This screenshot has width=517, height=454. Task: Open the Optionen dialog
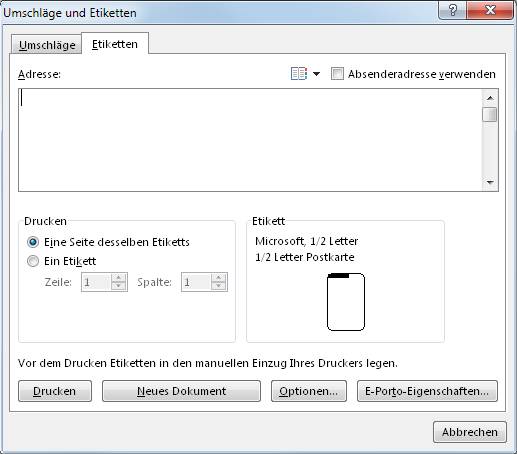(x=309, y=391)
